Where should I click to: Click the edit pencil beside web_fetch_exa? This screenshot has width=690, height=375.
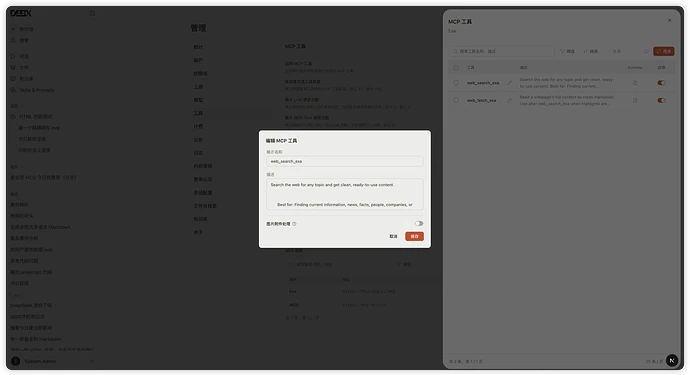509,100
